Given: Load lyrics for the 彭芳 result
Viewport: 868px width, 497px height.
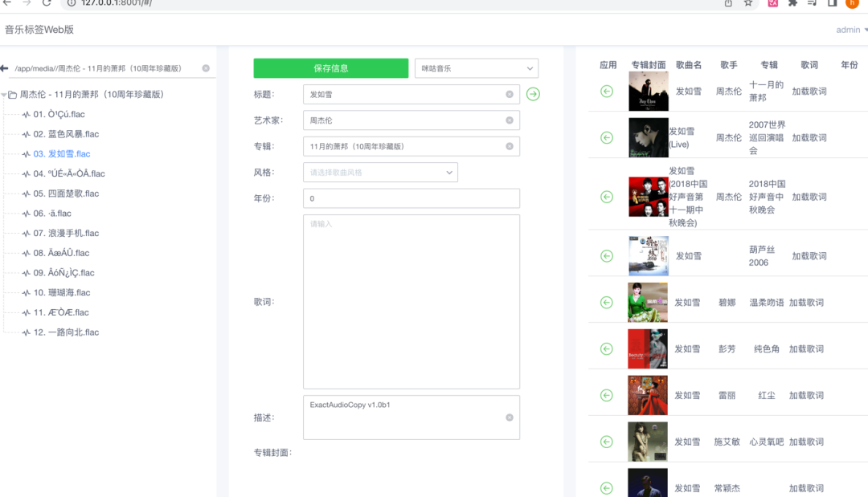Looking at the screenshot, I should 806,348.
